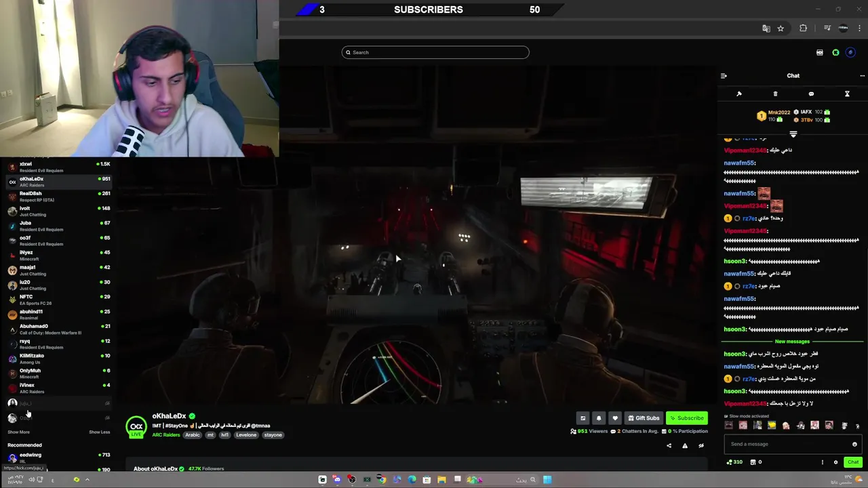The image size is (868, 488).
Task: Click the Subscribe button
Action: pyautogui.click(x=687, y=418)
